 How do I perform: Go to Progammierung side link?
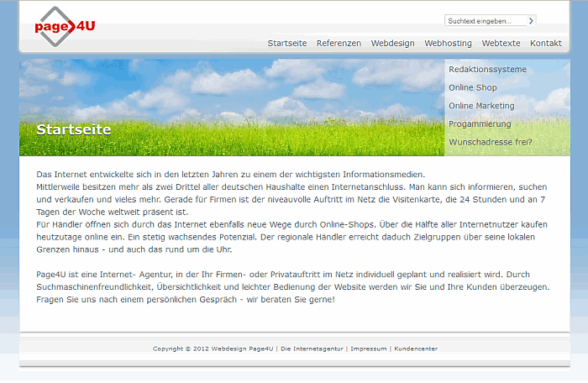click(480, 123)
